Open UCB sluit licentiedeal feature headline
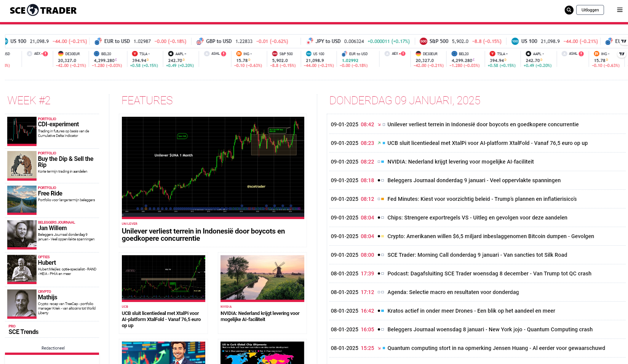 pos(161,319)
